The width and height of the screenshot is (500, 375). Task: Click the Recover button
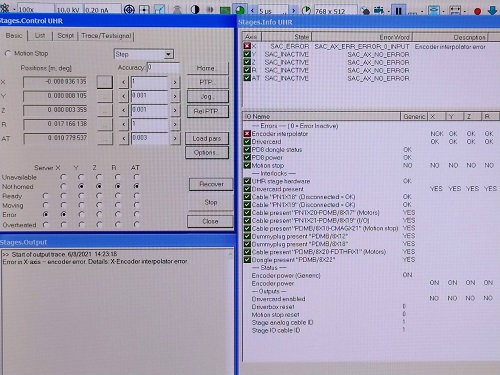pos(211,184)
